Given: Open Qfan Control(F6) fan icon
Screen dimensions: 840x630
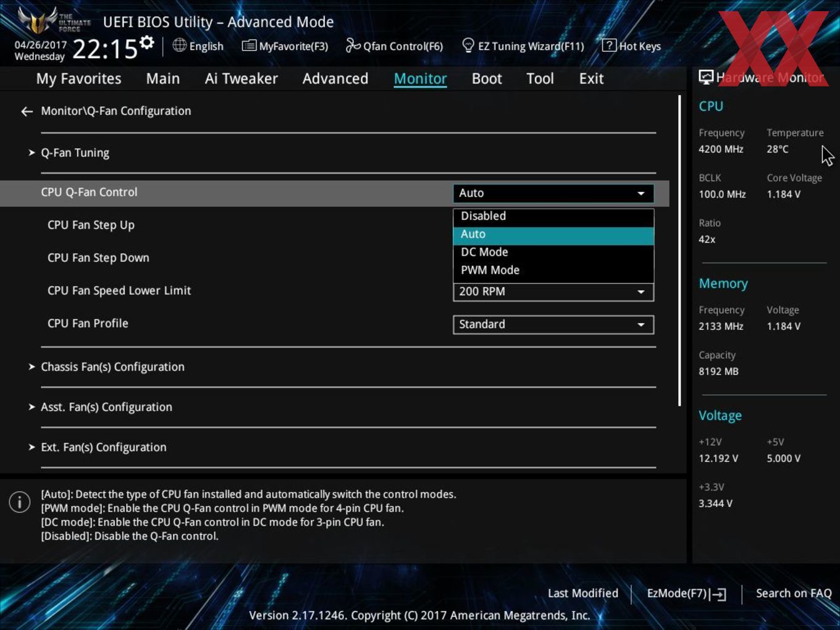Looking at the screenshot, I should point(353,45).
